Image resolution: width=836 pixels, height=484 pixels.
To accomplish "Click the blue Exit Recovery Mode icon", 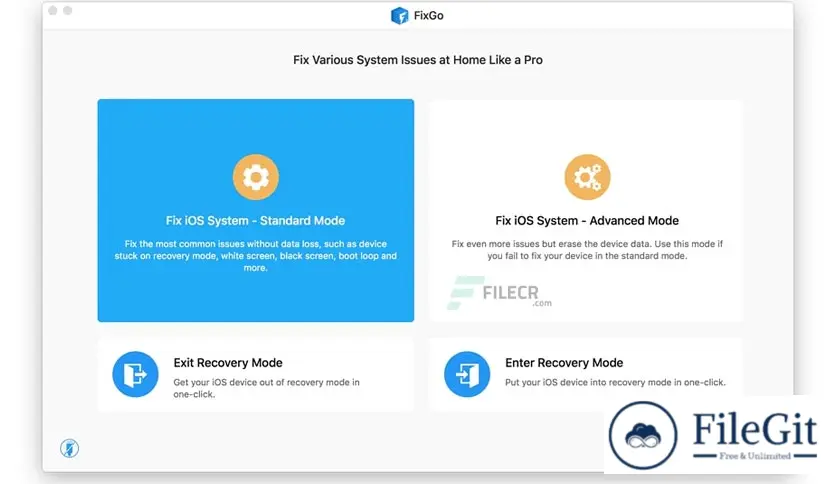I will click(135, 374).
